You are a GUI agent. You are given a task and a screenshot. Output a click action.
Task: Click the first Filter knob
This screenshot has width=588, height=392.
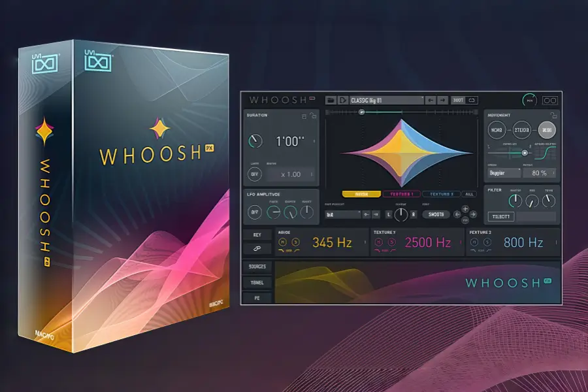[x=515, y=201]
